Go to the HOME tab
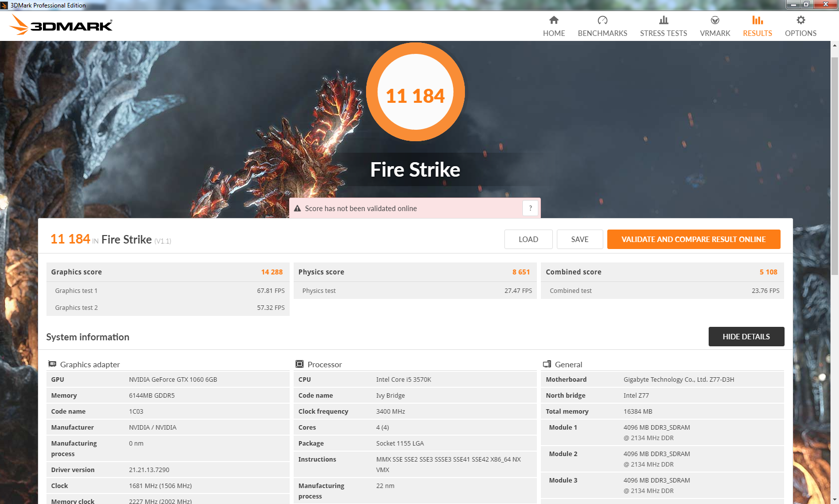This screenshot has height=504, width=839. coord(554,26)
